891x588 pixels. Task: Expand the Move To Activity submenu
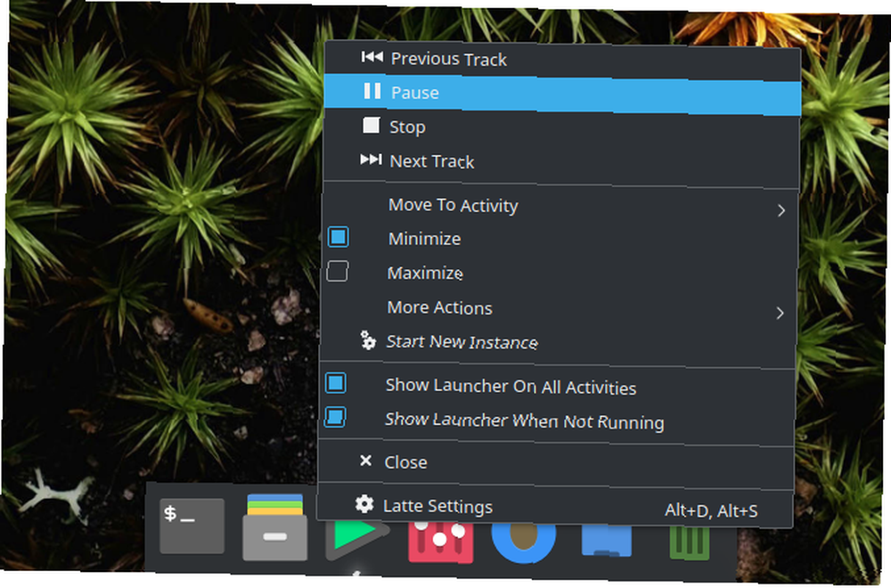(x=560, y=208)
